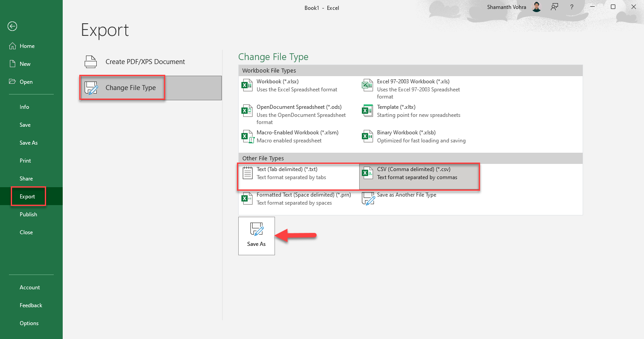Click 'Save as Another File Type' text
Viewport: 644px width, 339px height.
[x=407, y=195]
